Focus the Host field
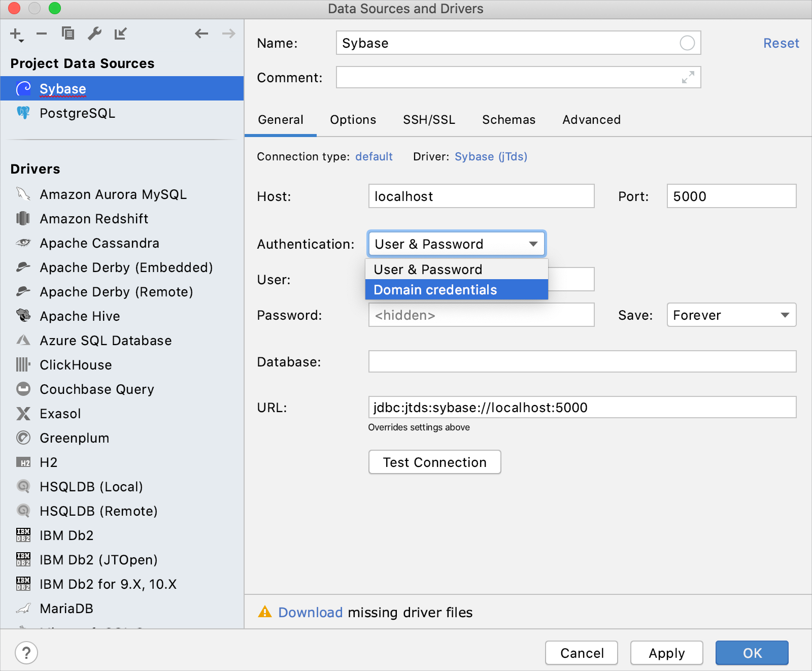812x671 pixels. pos(481,196)
